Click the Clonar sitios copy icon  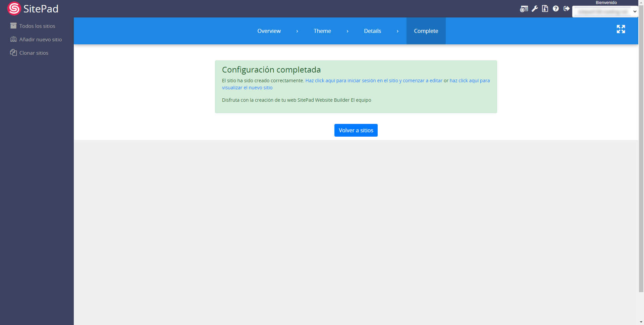(13, 52)
